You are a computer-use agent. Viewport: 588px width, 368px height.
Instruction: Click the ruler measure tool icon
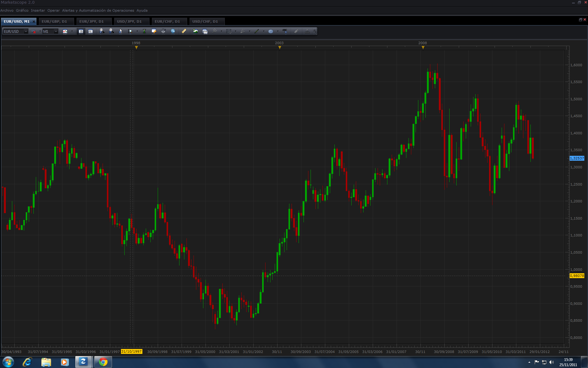[x=184, y=31]
